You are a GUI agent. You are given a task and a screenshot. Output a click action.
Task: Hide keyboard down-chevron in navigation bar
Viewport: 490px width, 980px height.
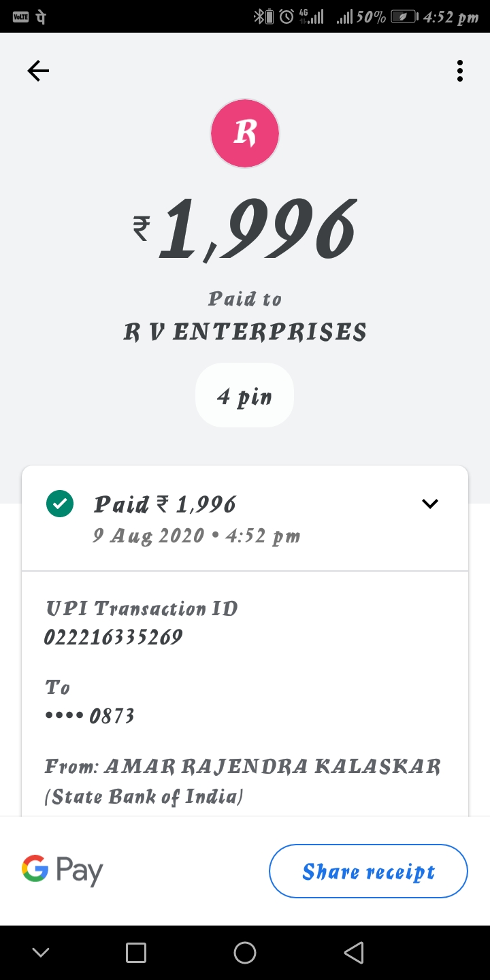click(41, 953)
